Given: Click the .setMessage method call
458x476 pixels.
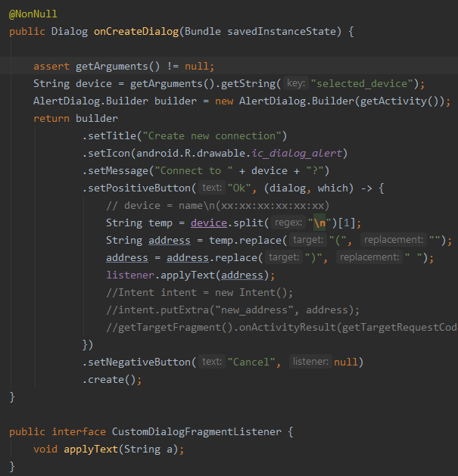Looking at the screenshot, I should [x=115, y=170].
